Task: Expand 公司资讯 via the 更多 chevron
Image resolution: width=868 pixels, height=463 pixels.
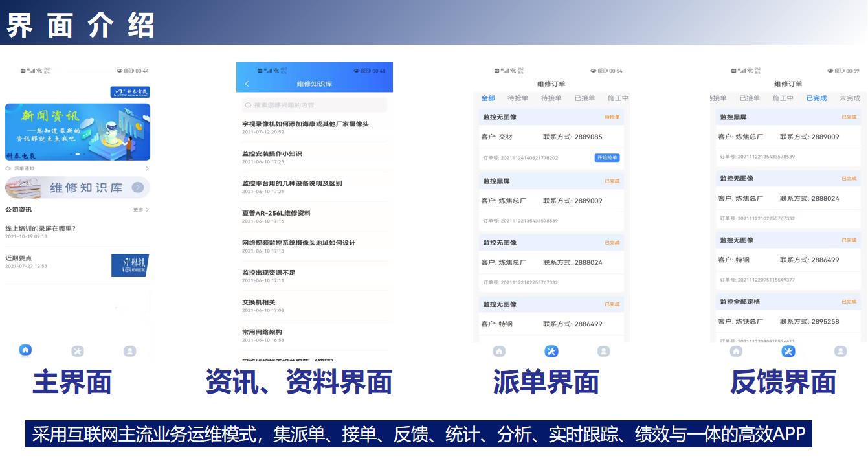Action: coord(141,210)
